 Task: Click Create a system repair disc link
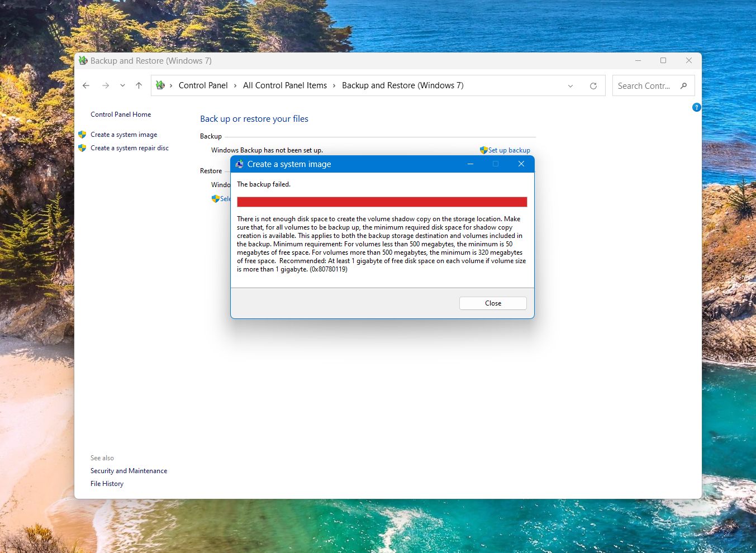pyautogui.click(x=130, y=148)
